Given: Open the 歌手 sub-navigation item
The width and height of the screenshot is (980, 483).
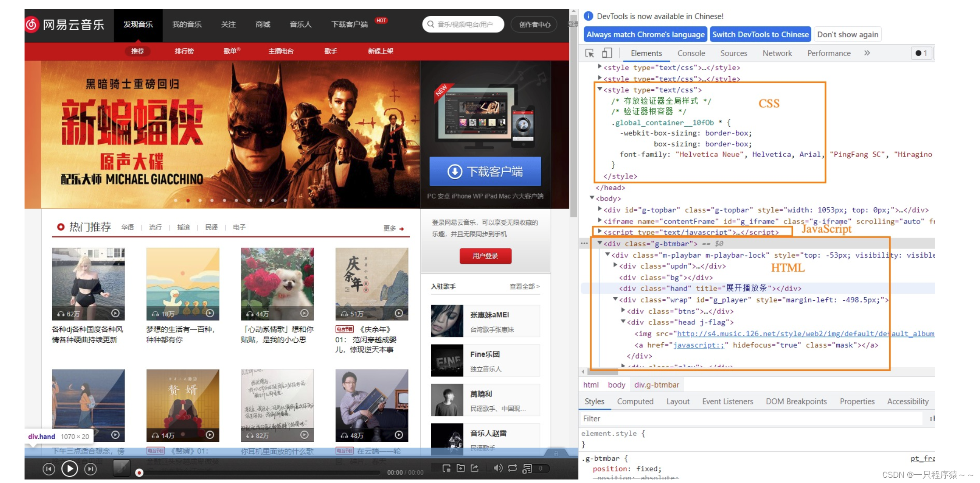Looking at the screenshot, I should click(330, 51).
